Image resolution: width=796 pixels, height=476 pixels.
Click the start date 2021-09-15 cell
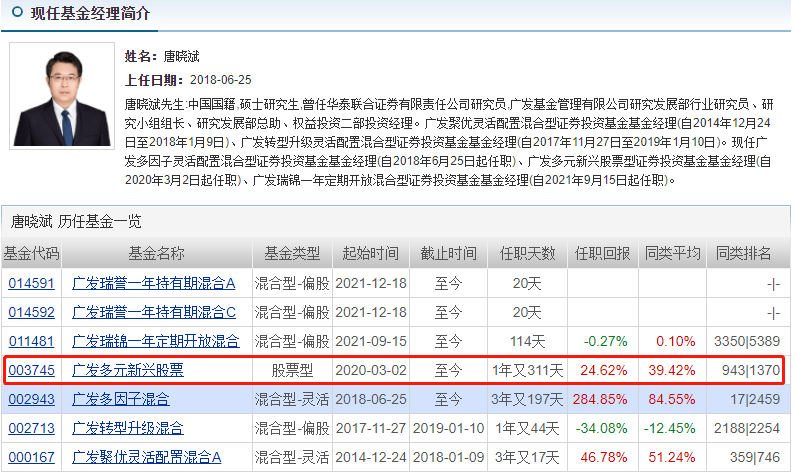click(x=371, y=341)
